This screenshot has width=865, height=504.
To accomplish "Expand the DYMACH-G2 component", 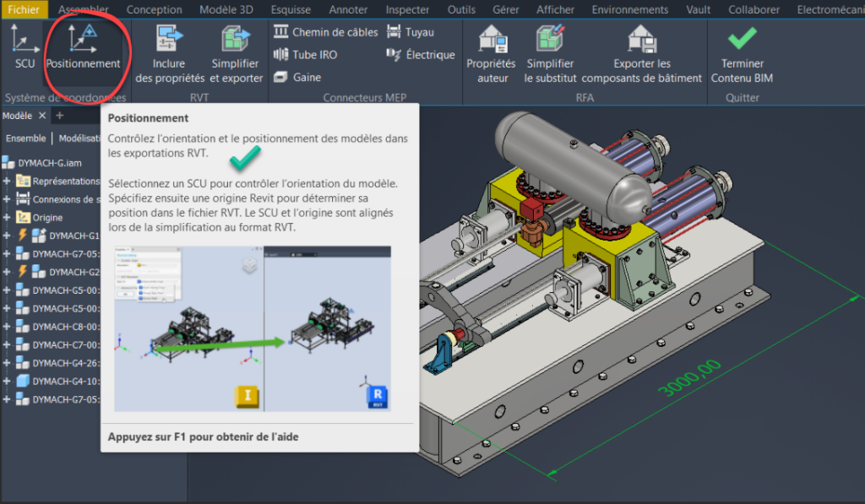I will [x=7, y=272].
